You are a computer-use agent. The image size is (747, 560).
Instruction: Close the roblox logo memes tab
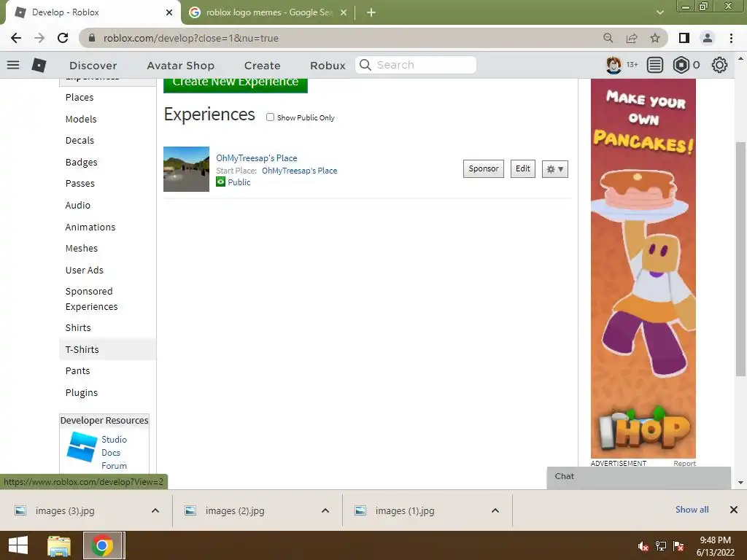[344, 12]
